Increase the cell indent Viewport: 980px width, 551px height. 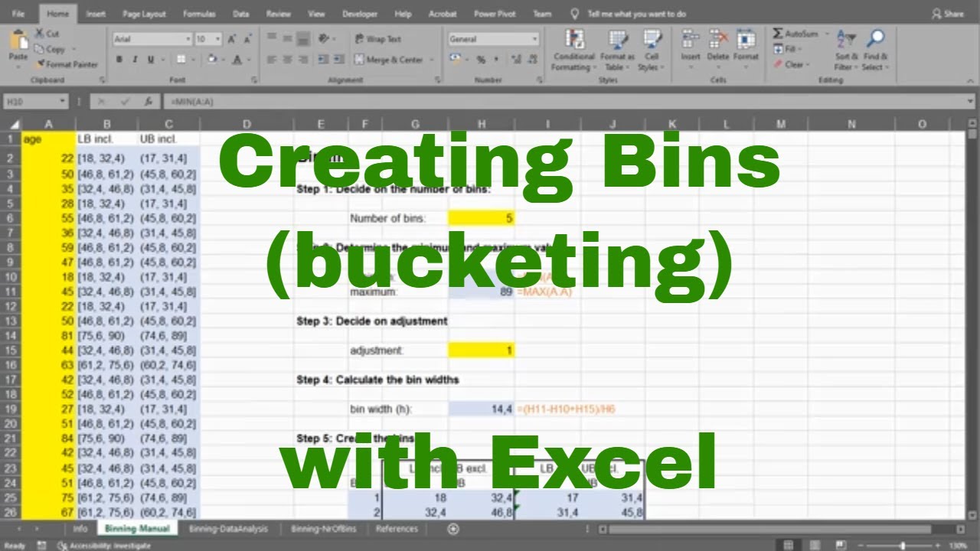point(338,60)
